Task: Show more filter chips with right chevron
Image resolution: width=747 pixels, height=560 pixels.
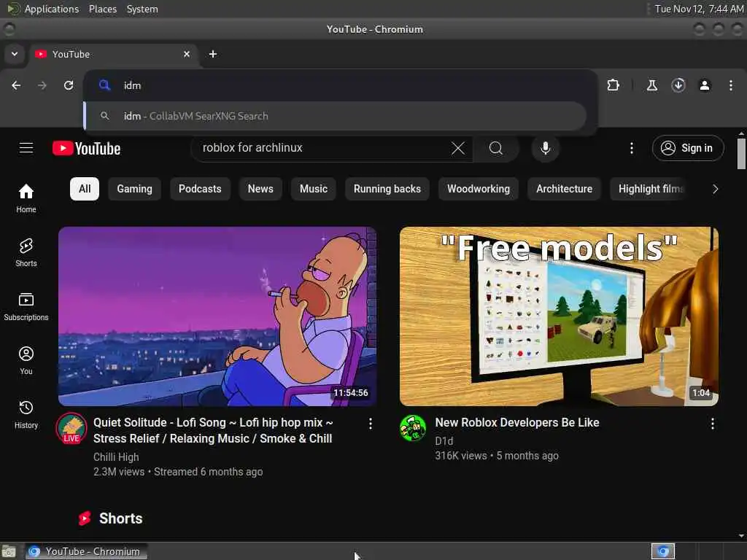Action: 715,189
